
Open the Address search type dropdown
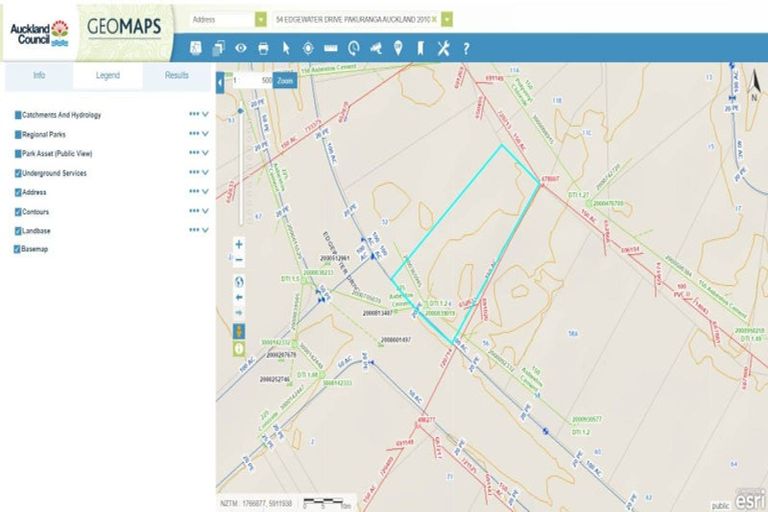point(261,19)
